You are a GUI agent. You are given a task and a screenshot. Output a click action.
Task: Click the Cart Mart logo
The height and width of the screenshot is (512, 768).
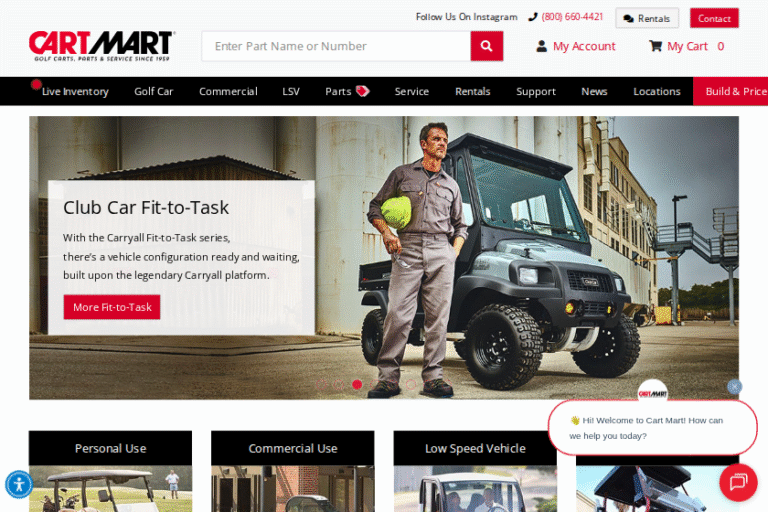[101, 46]
